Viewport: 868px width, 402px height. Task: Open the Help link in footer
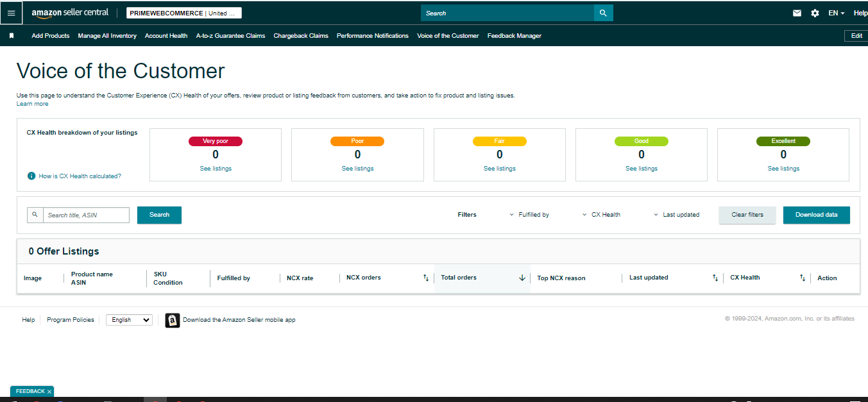point(28,320)
